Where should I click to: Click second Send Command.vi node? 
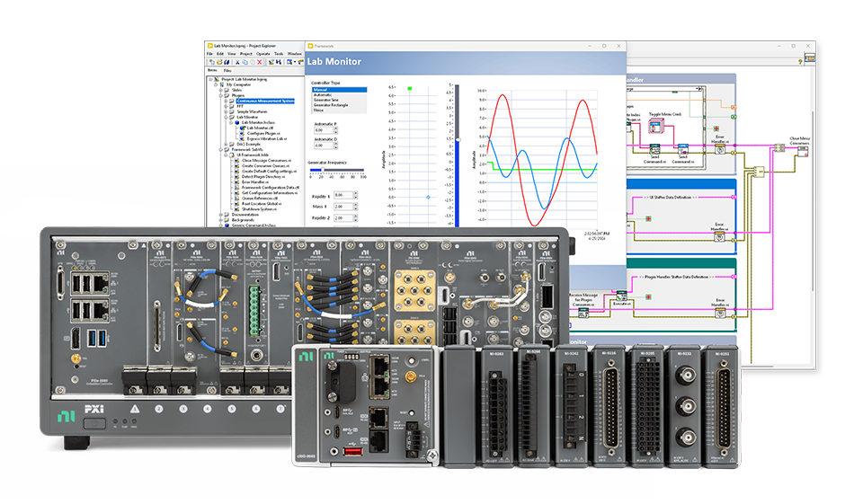coord(682,149)
